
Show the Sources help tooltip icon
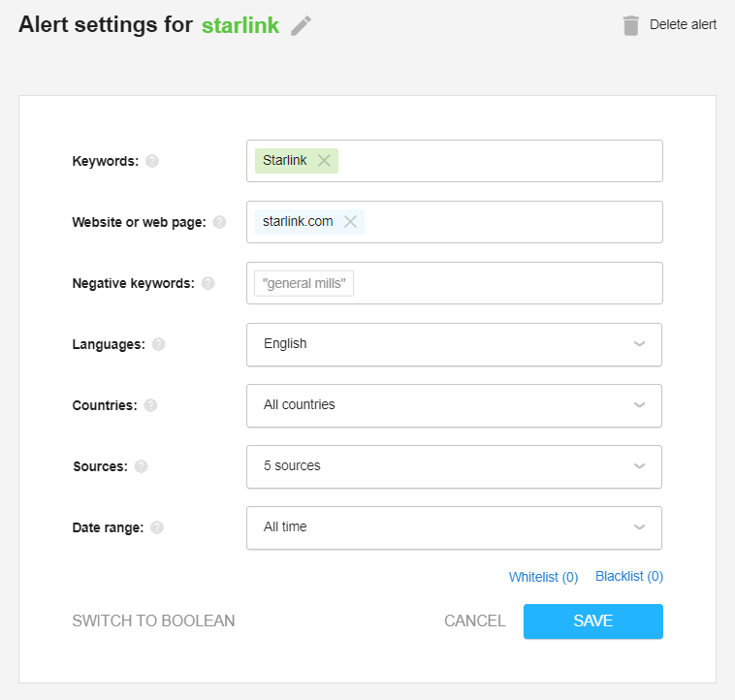point(142,466)
